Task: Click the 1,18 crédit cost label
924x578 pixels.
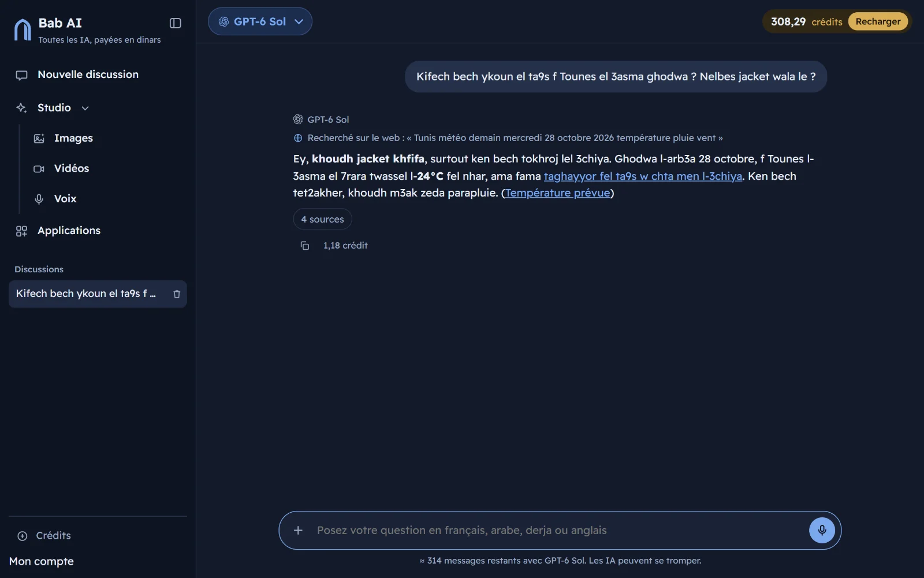Action: (345, 246)
